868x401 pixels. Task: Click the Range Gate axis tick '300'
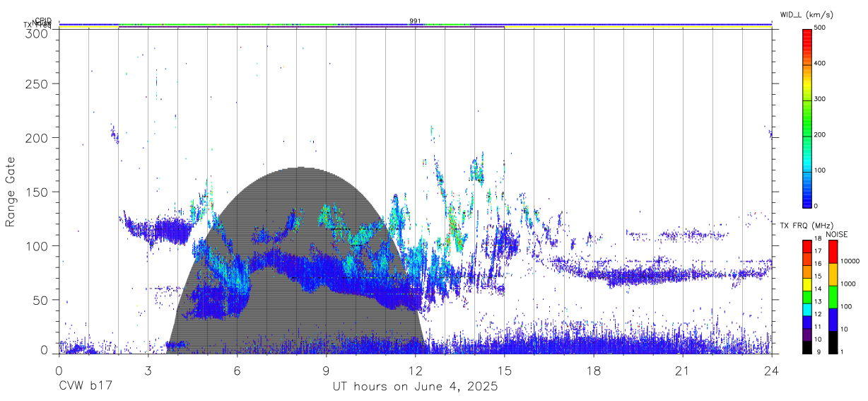(x=37, y=33)
